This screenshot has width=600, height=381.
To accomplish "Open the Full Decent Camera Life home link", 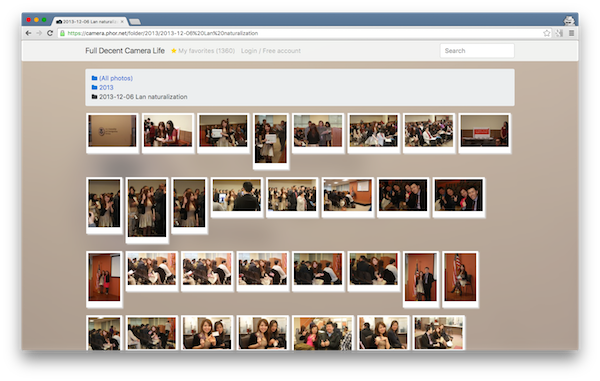I will 125,50.
